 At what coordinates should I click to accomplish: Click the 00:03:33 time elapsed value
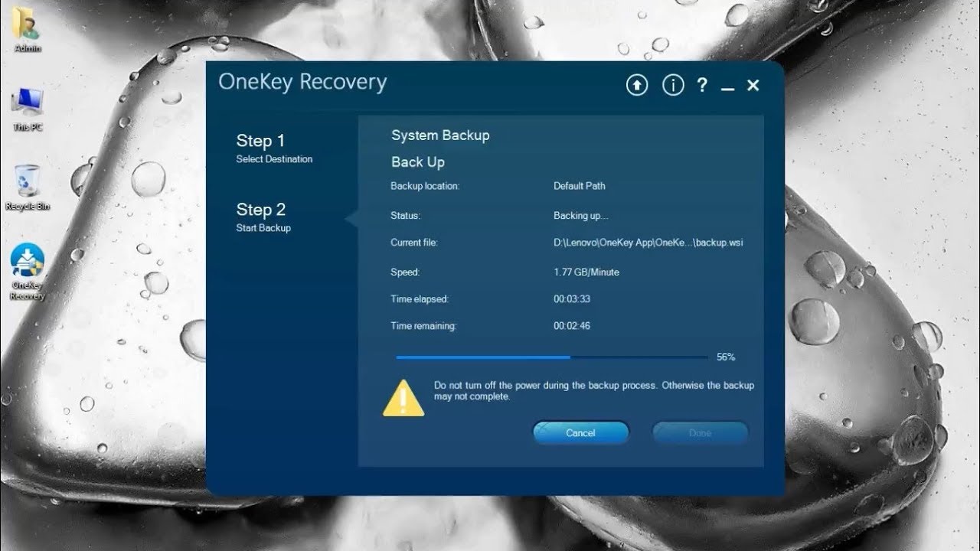[x=572, y=299]
